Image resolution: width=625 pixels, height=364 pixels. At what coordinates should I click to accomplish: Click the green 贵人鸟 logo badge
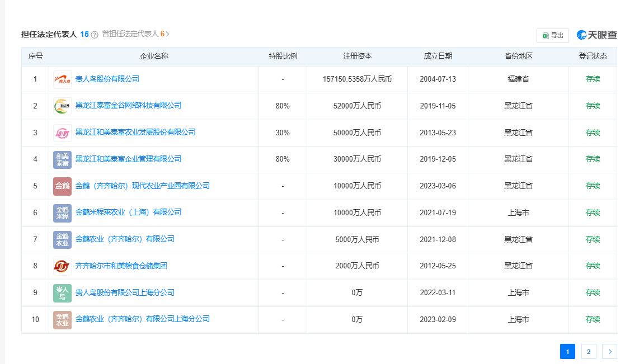(x=62, y=293)
